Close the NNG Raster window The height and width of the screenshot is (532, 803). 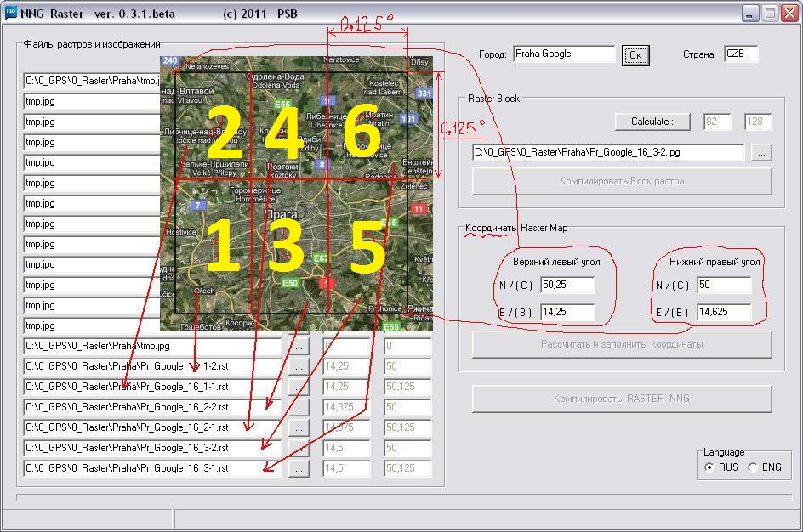[789, 14]
